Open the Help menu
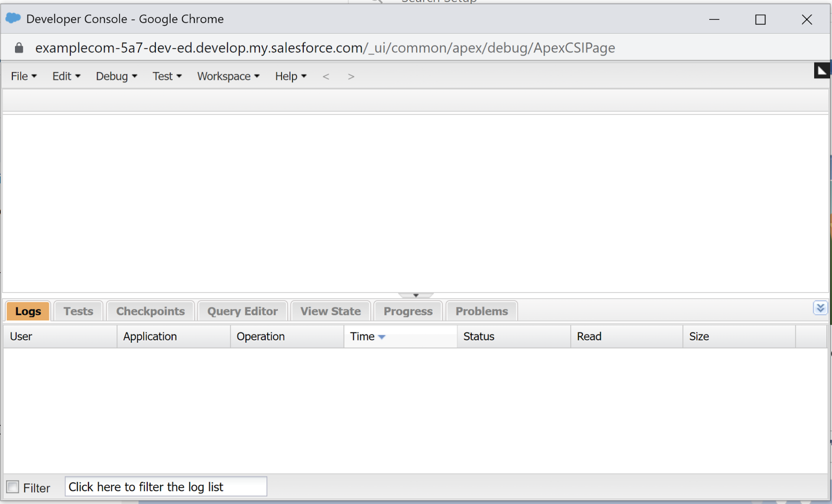This screenshot has height=504, width=832. pos(291,76)
